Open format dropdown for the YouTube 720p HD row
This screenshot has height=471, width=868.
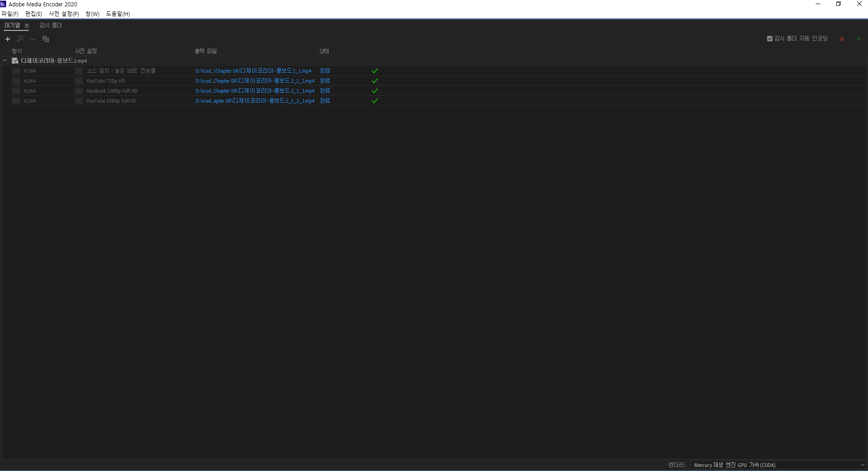click(16, 81)
